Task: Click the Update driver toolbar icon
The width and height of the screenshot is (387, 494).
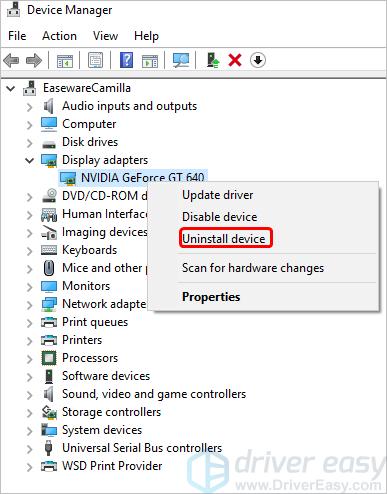Action: [x=213, y=60]
